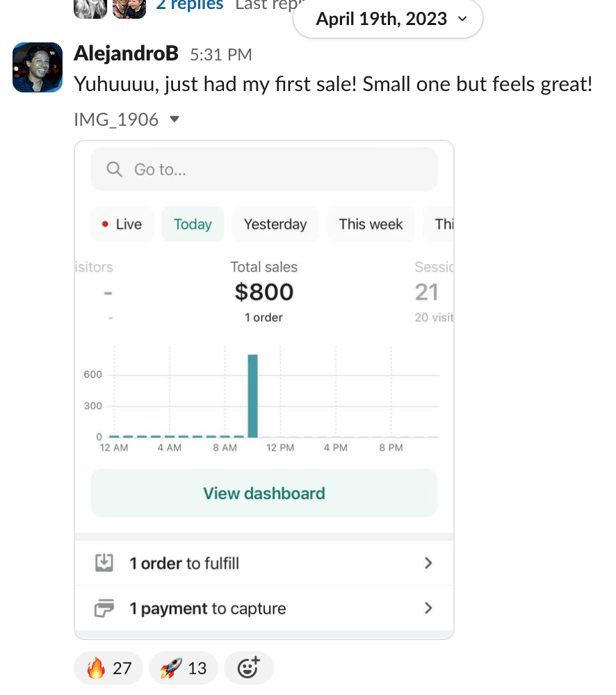Open the 2 replies thread link
The height and width of the screenshot is (695, 616).
point(190,6)
